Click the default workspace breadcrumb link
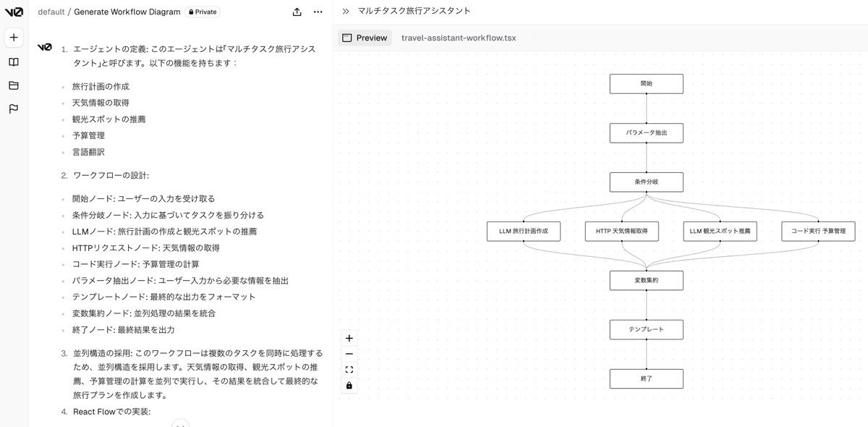868x427 pixels. click(51, 12)
